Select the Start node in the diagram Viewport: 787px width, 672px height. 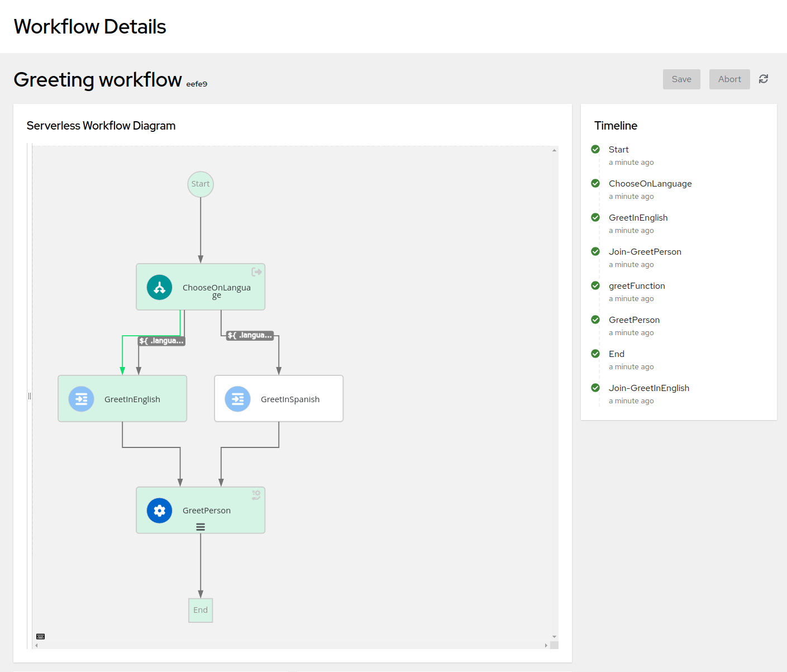coord(200,184)
